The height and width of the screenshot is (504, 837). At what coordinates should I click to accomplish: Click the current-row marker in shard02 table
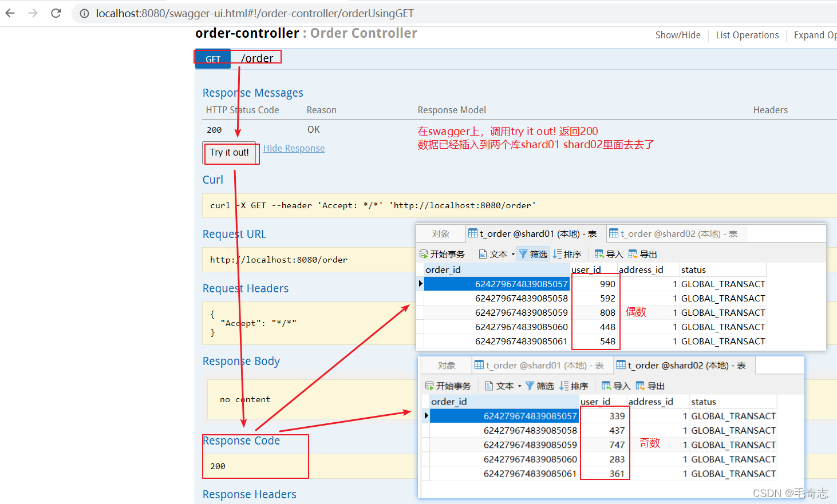coord(426,416)
